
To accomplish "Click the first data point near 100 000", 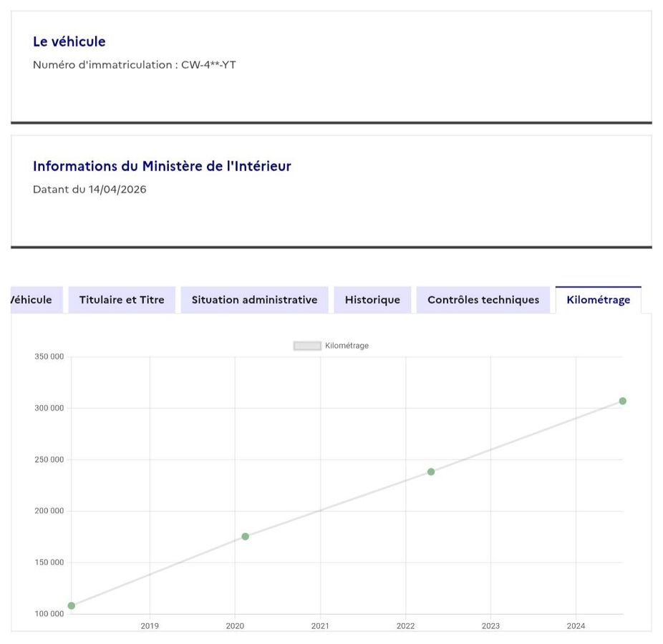I will (x=72, y=605).
